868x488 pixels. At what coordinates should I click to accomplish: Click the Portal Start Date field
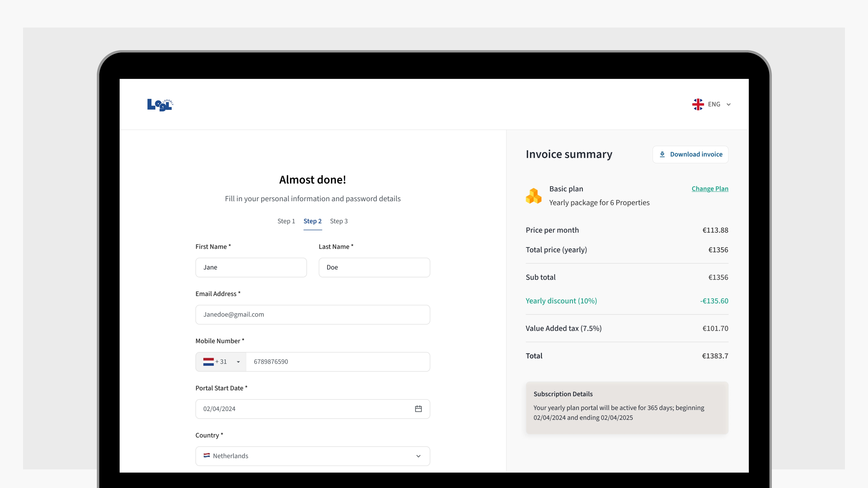(x=303, y=409)
